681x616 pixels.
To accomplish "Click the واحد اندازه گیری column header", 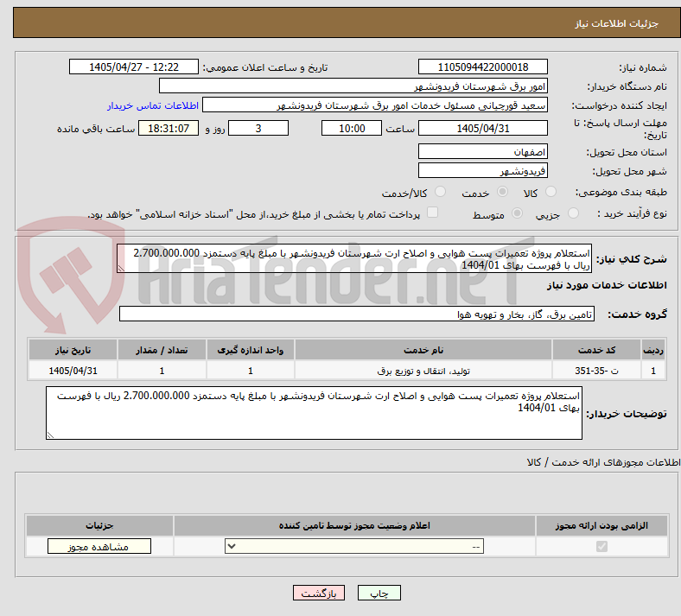I will [251, 350].
